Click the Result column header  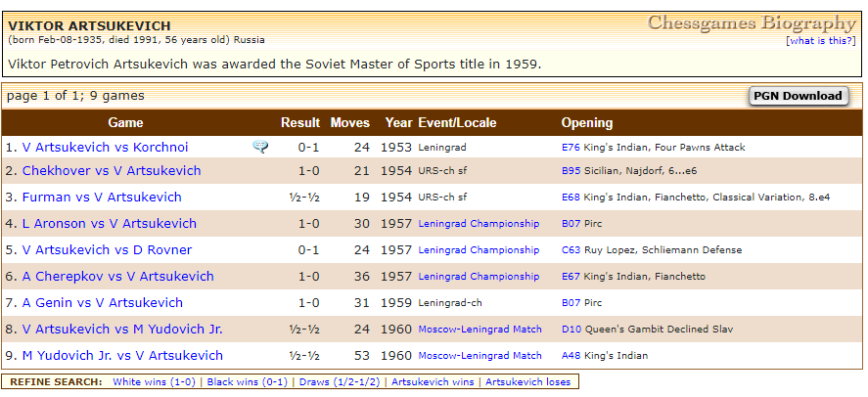[x=300, y=123]
